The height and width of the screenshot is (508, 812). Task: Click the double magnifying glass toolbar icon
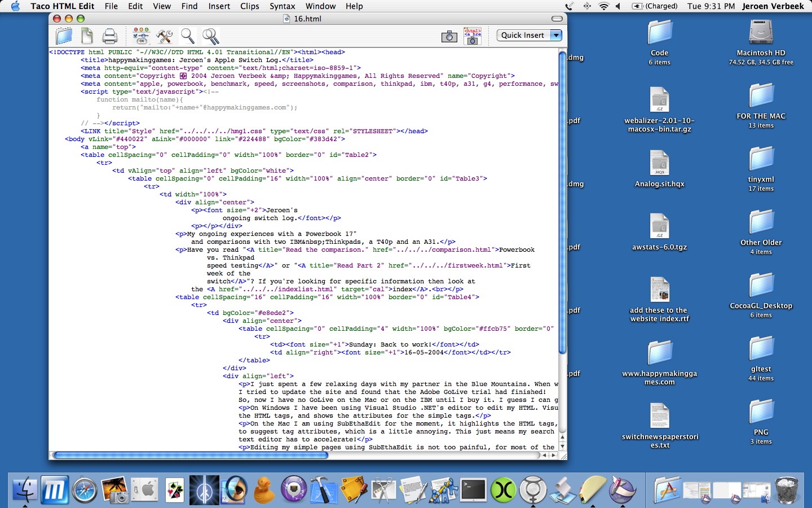(x=211, y=36)
